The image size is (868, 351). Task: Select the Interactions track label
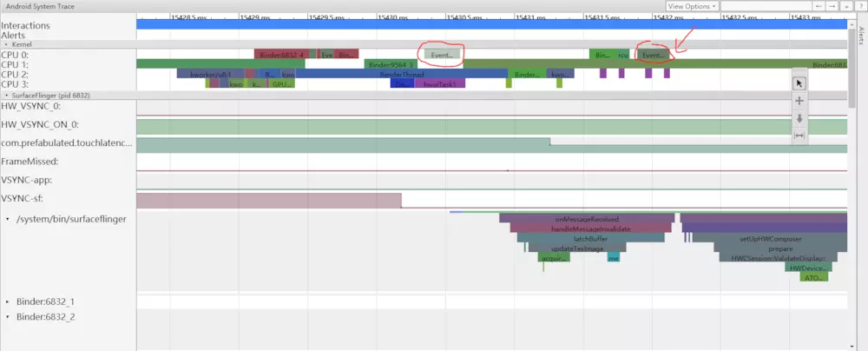[25, 25]
